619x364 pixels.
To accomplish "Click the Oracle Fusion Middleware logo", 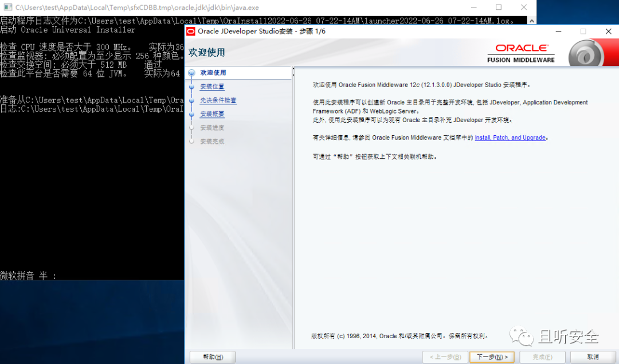I will pos(520,53).
